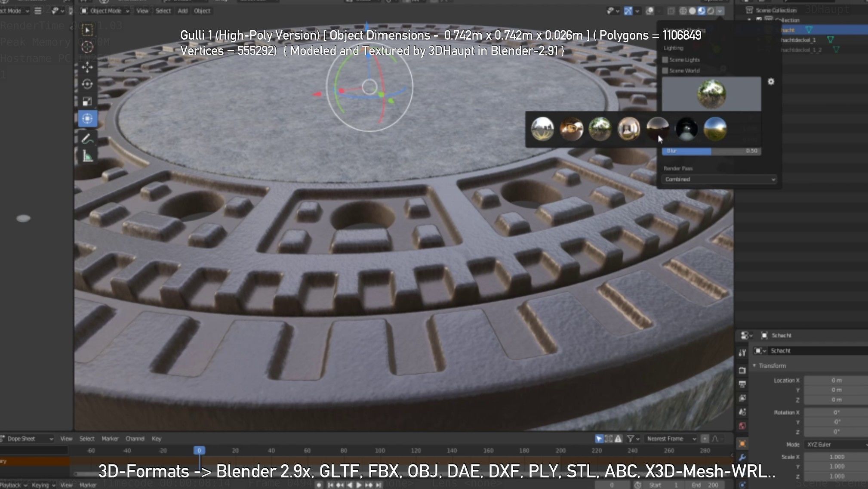Select the Rotate tool
The image size is (868, 489).
click(87, 84)
